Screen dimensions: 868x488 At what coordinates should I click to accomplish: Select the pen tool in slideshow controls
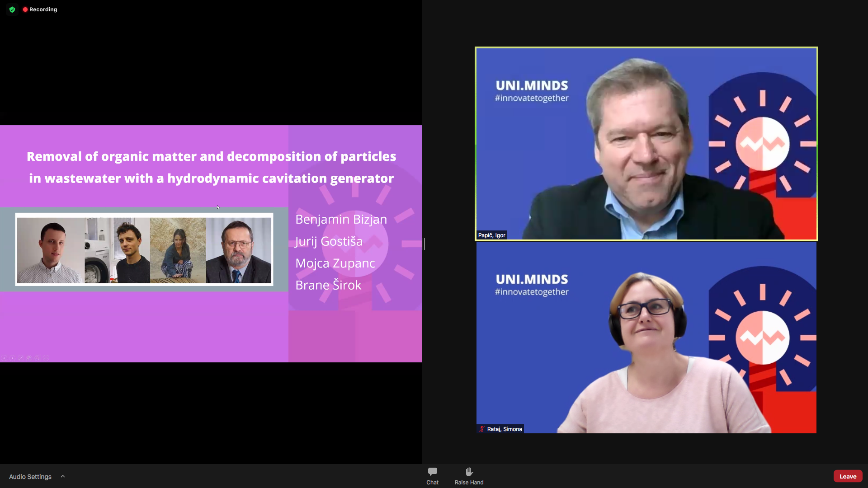point(21,358)
